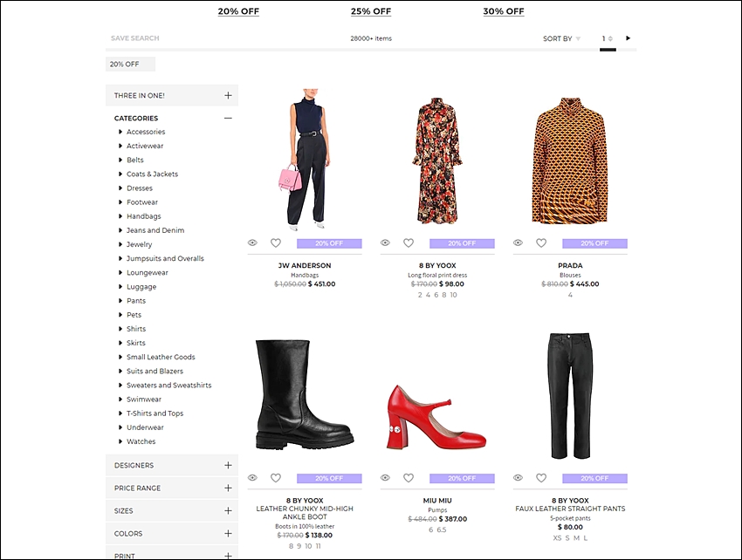Select the Suits and Blazers category

[x=155, y=372]
